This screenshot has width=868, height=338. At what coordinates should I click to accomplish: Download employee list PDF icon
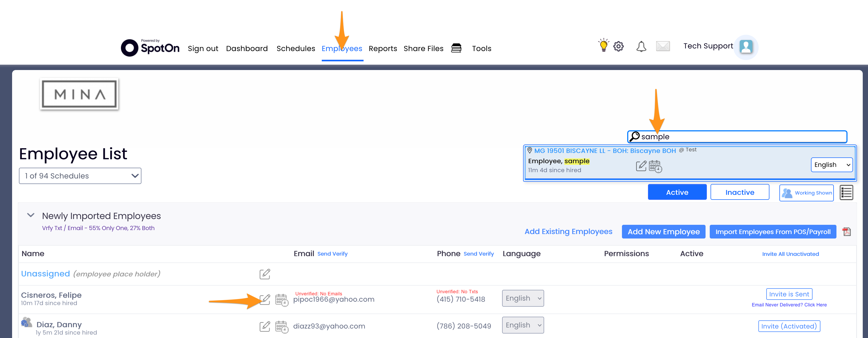pyautogui.click(x=846, y=232)
